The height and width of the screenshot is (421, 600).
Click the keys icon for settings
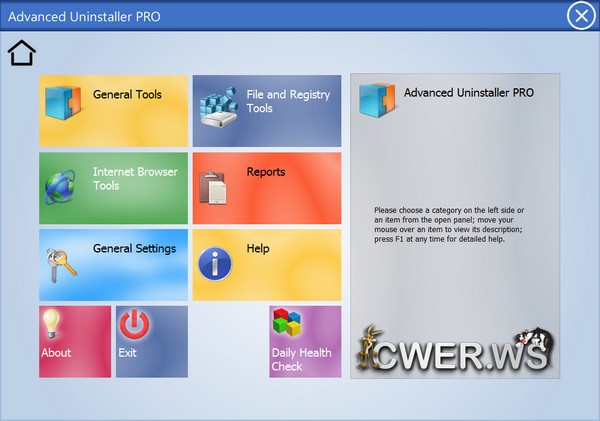point(61,266)
